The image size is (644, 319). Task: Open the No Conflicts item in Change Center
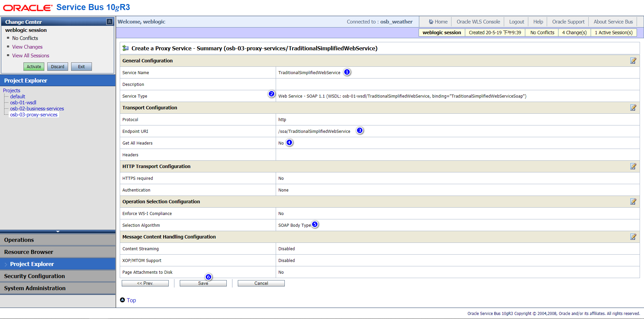pos(25,38)
